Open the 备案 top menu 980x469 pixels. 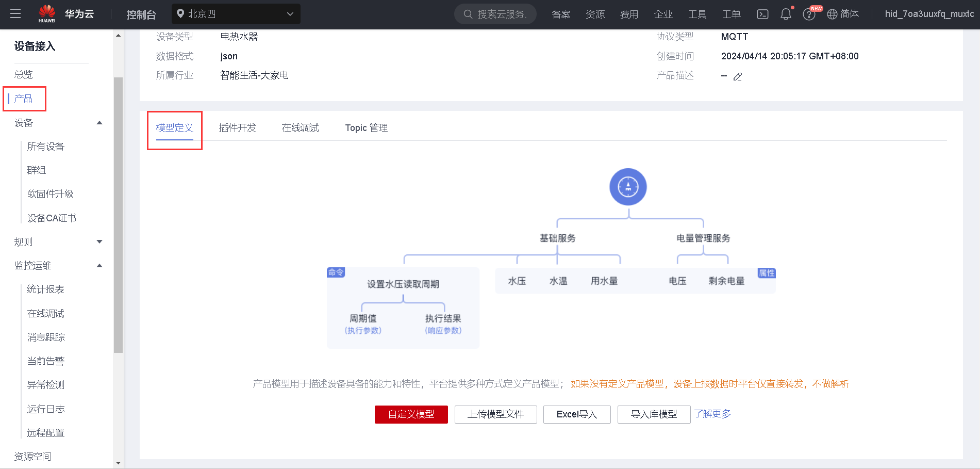tap(561, 14)
